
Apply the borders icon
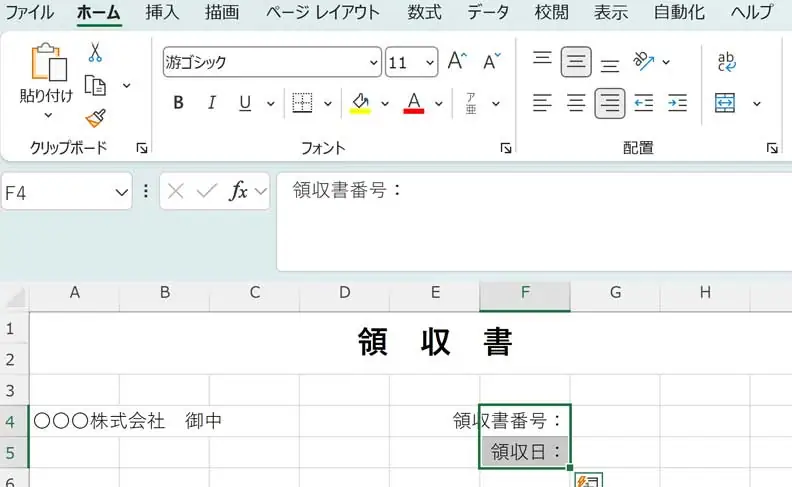pos(302,103)
